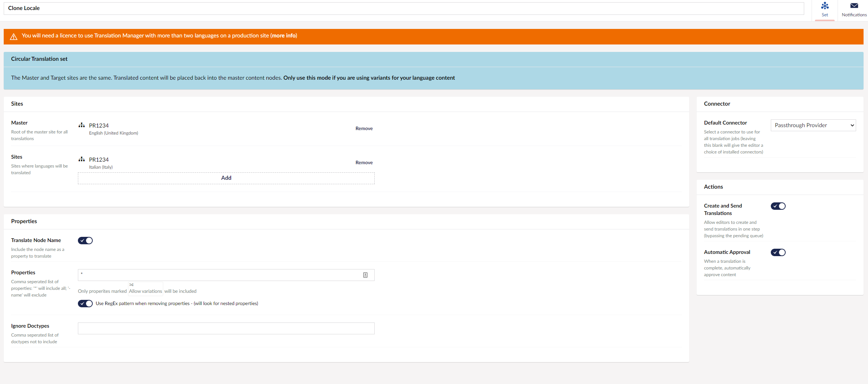Viewport: 868px width, 384px height.
Task: Click the properties picker icon in Properties field
Action: pyautogui.click(x=365, y=275)
